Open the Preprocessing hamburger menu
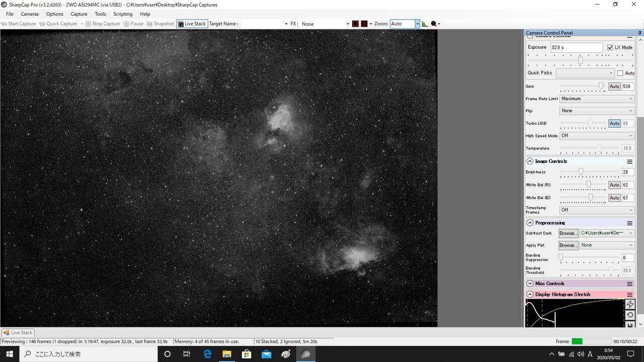The width and height of the screenshot is (644, 362). click(629, 223)
